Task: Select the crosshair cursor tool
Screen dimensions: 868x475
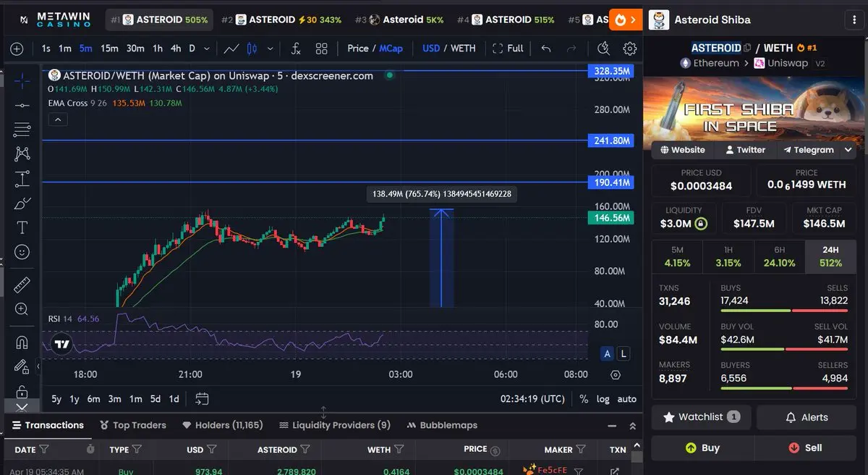Action: click(22, 81)
